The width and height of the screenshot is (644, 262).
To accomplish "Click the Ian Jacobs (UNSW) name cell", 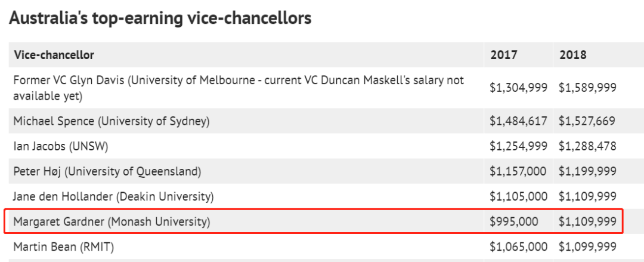I will (x=61, y=146).
